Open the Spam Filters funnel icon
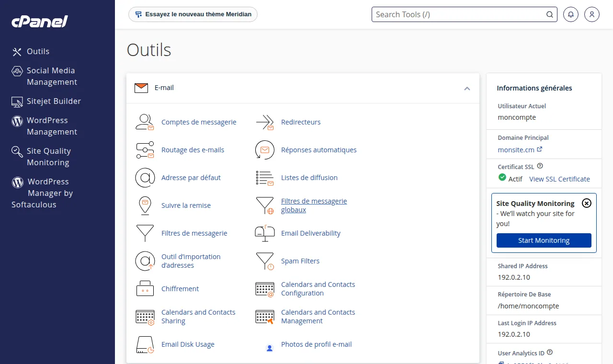613x364 pixels. coord(264,261)
